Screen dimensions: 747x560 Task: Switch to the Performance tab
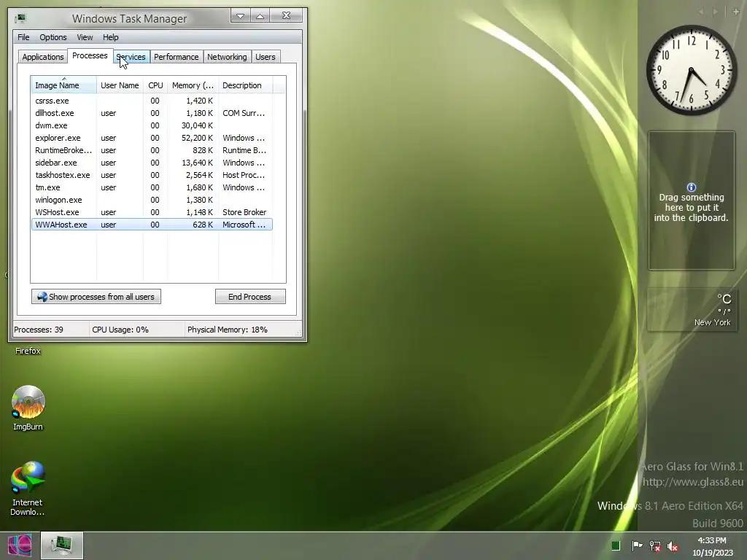(177, 57)
